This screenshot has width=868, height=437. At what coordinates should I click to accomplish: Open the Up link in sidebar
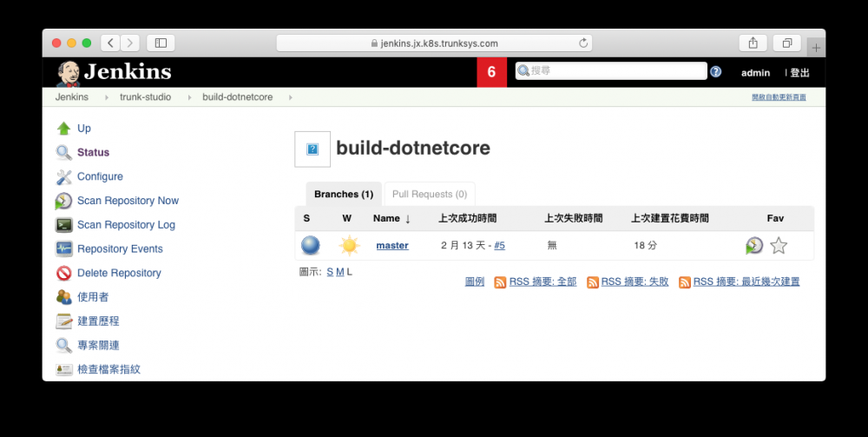[84, 129]
